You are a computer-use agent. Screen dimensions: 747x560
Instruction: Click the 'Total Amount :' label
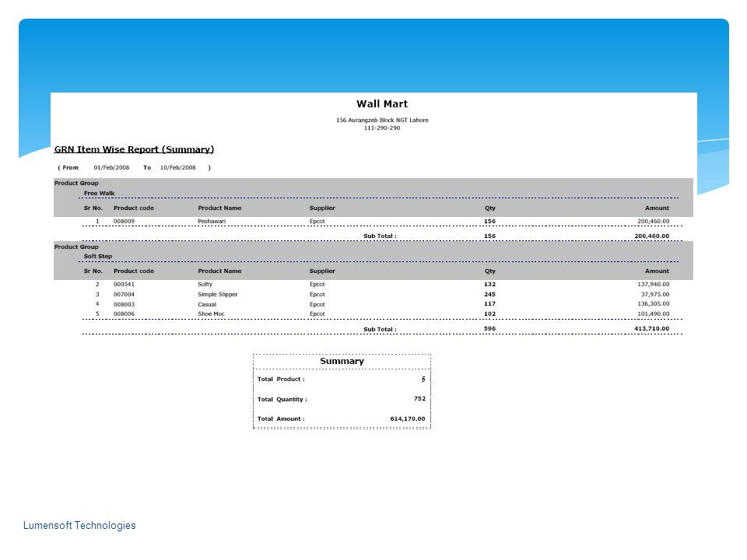[281, 419]
